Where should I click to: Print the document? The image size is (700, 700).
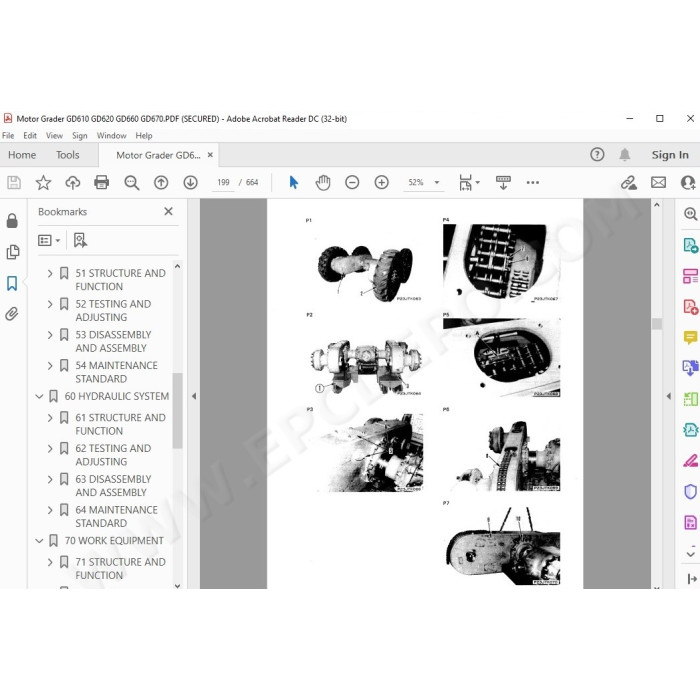pyautogui.click(x=102, y=182)
